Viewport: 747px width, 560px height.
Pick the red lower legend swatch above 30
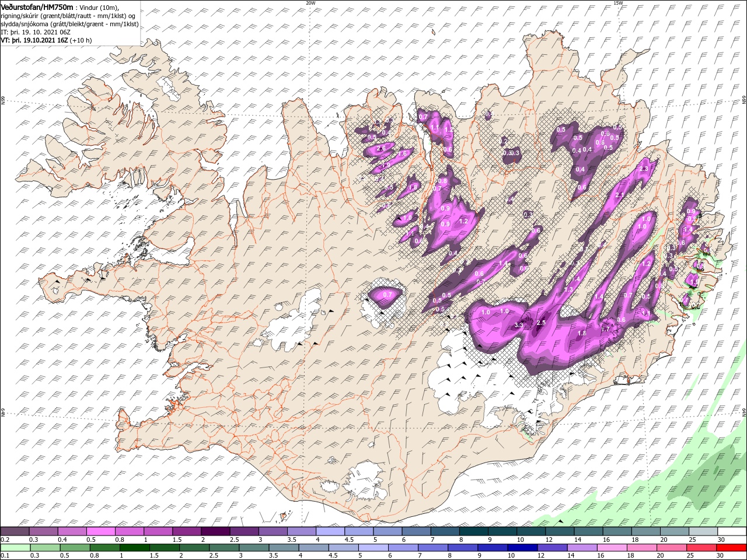(731, 548)
